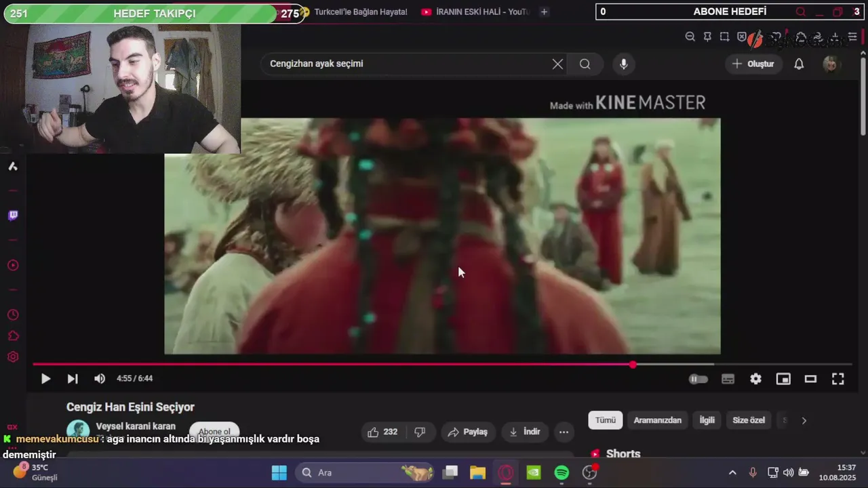The image size is (868, 488).
Task: Expand more filter chips with arrow
Action: [804, 420]
